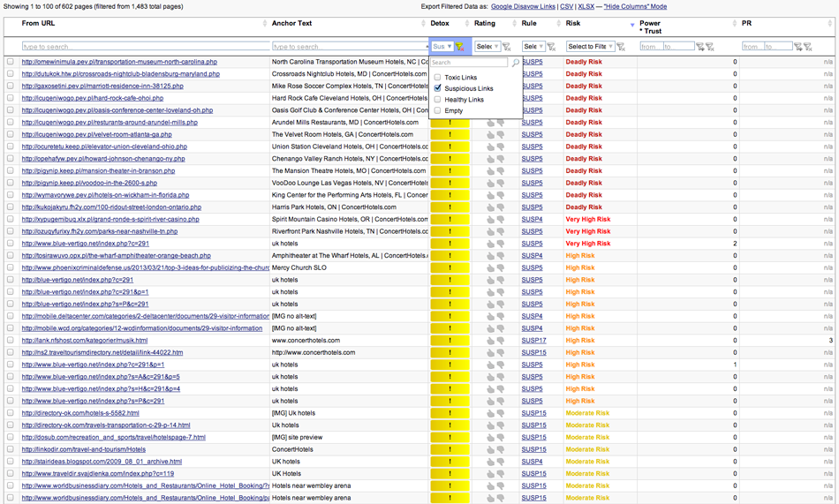The height and width of the screenshot is (504, 839).
Task: Focus the Detox dropdown Search box
Action: tap(469, 63)
